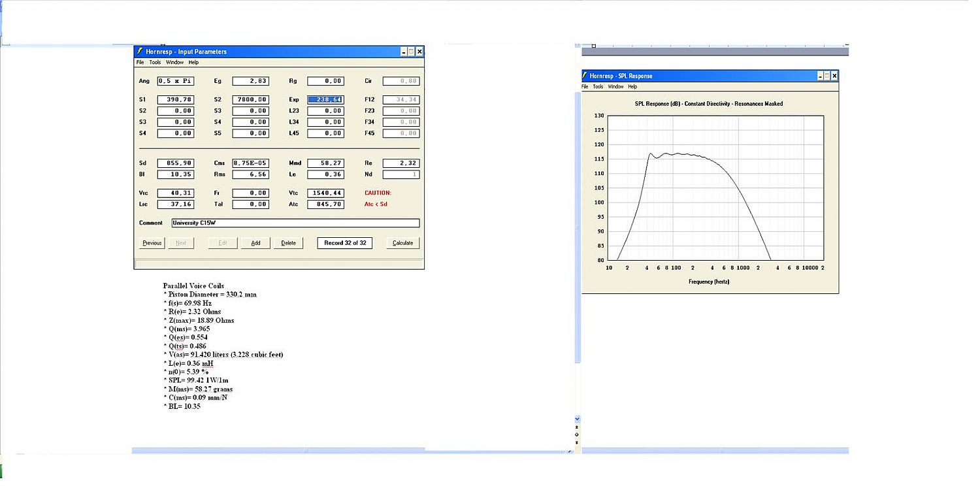Screen dimensions: 980x490
Task: Click the Edit button
Action: tap(222, 243)
